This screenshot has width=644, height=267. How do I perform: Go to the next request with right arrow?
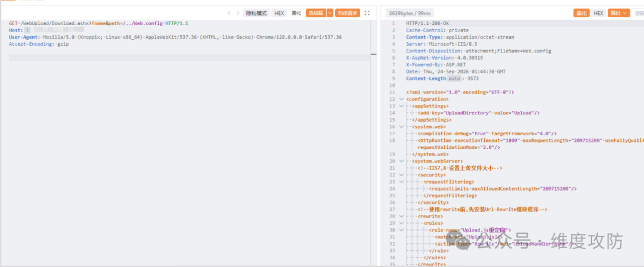pyautogui.click(x=238, y=13)
